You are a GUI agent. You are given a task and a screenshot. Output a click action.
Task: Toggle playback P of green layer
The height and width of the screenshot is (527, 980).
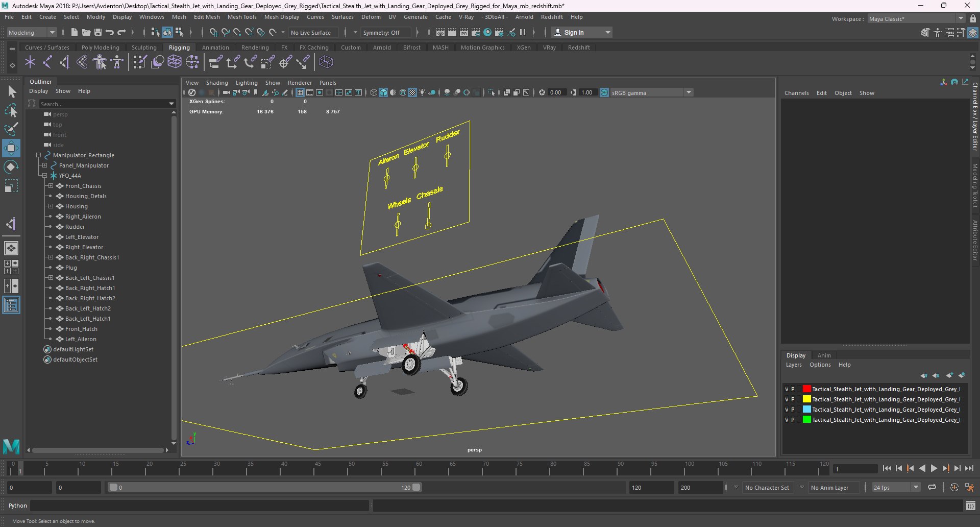pos(793,420)
